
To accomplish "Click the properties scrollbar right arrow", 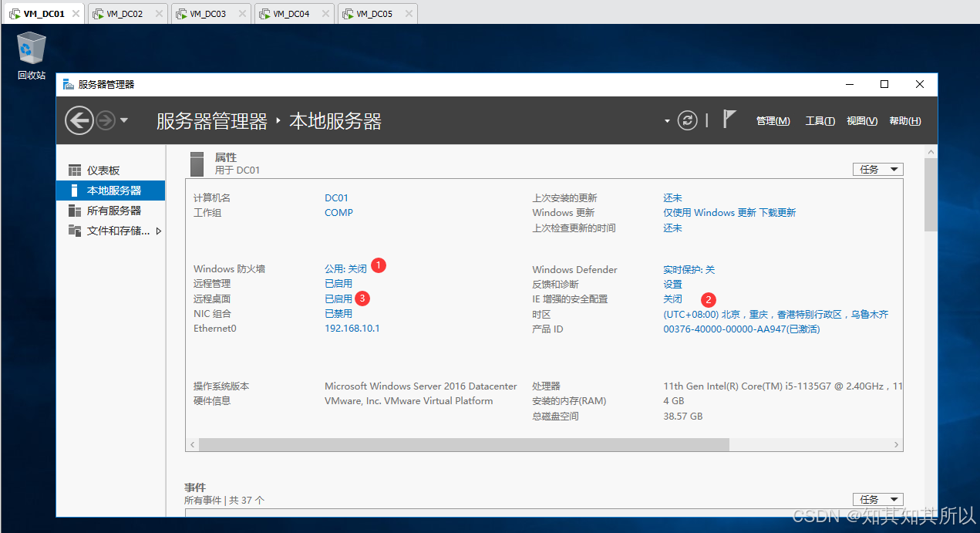I will click(896, 445).
